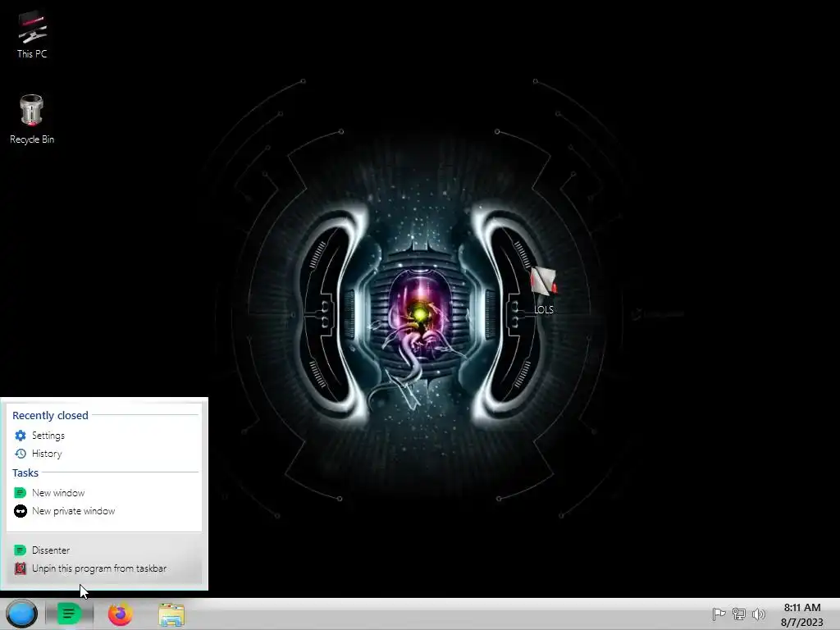
Task: Click the Dissenter taskbar icon
Action: point(69,614)
